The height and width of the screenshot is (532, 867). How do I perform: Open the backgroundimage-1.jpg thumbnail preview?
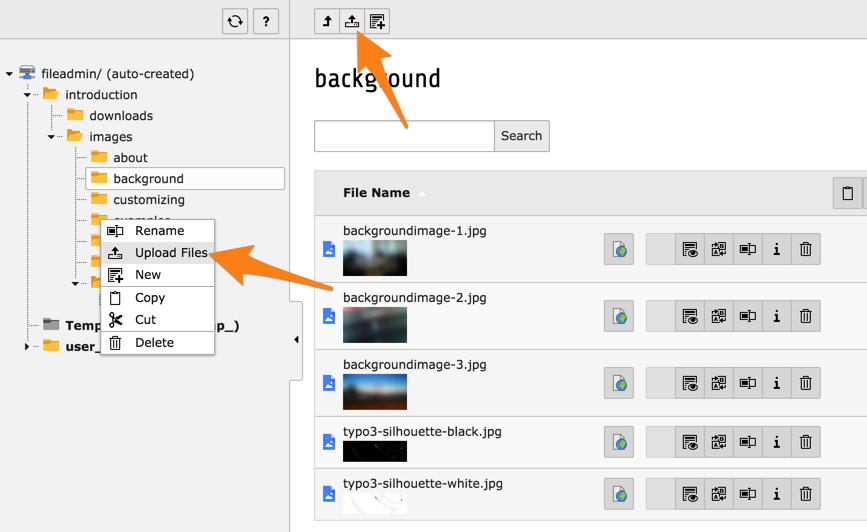point(375,258)
